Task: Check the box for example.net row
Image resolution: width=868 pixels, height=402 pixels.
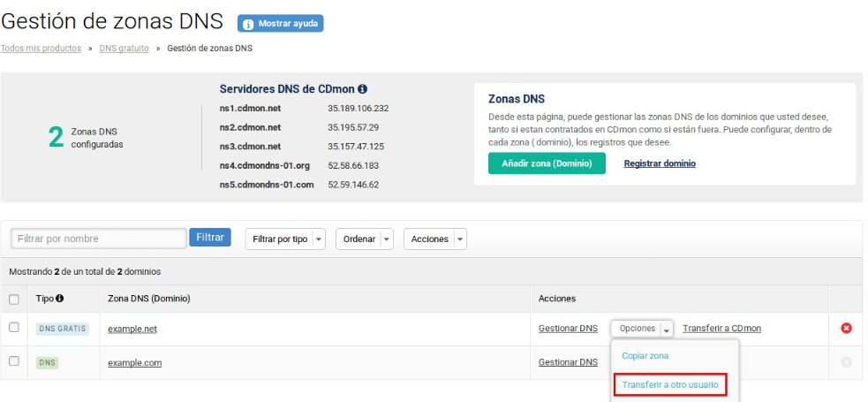Action: tap(14, 328)
